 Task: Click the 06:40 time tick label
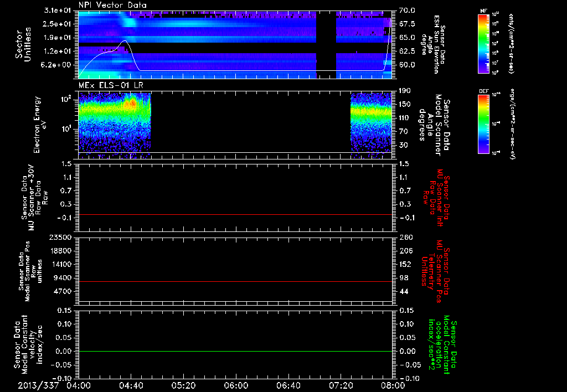tap(288, 385)
